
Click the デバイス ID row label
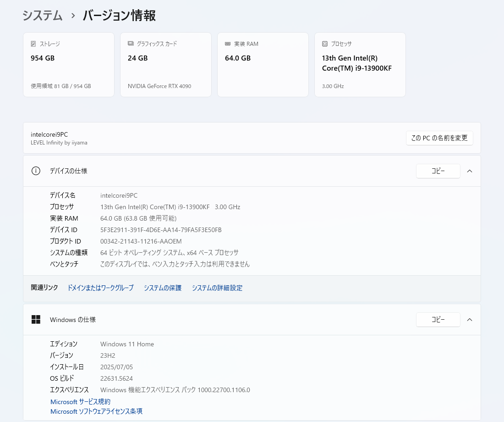pyautogui.click(x=64, y=230)
